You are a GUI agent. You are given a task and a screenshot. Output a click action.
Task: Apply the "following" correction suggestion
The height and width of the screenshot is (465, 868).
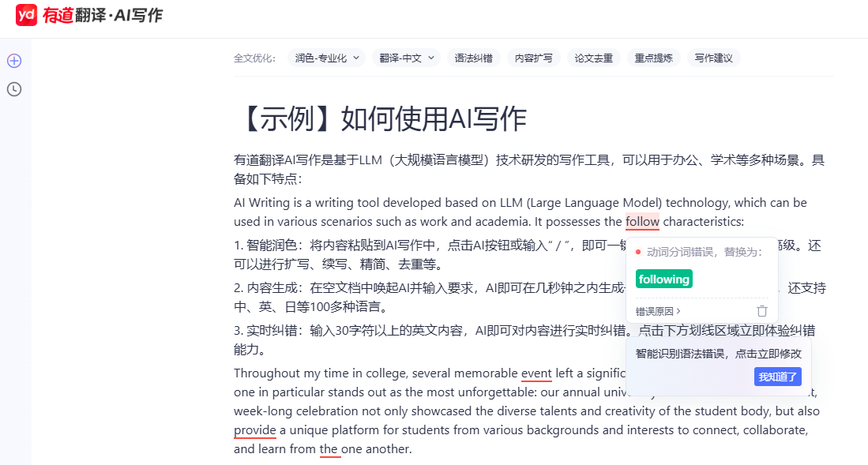point(663,279)
